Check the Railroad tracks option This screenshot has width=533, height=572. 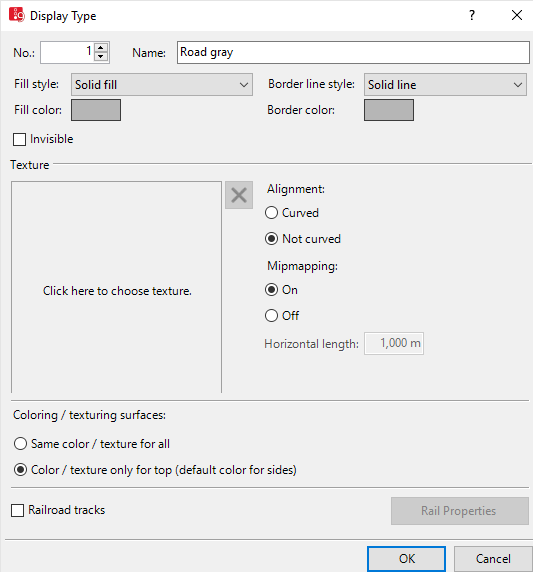[18, 510]
